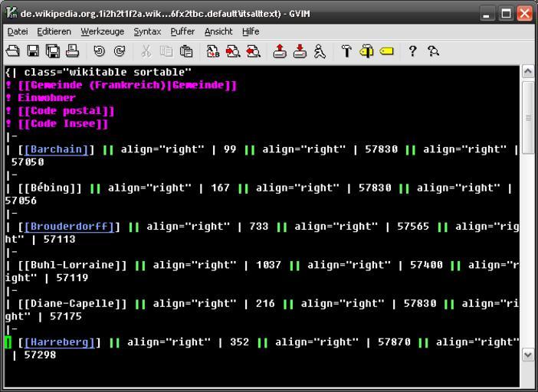Click the postal code 57870
Screen dimensions: 538x392
click(x=394, y=342)
